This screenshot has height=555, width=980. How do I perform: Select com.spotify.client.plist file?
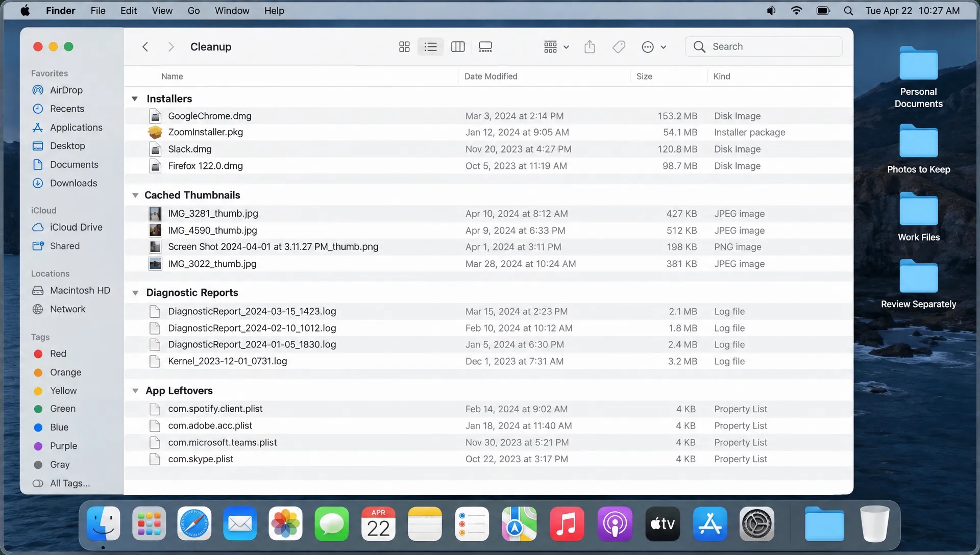click(x=488, y=409)
